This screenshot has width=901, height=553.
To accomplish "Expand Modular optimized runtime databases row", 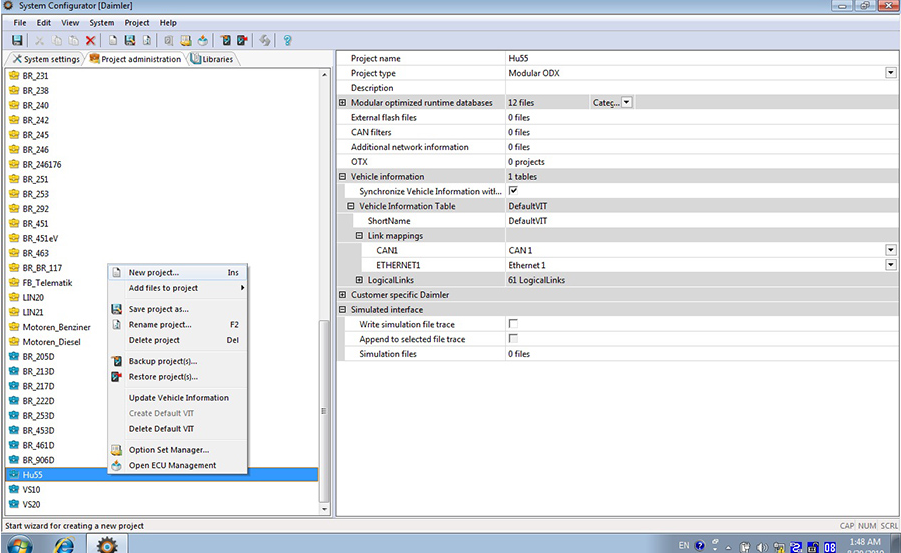I will 342,102.
